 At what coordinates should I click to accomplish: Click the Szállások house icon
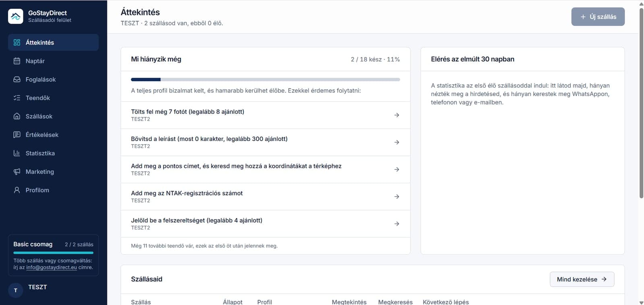(x=17, y=117)
